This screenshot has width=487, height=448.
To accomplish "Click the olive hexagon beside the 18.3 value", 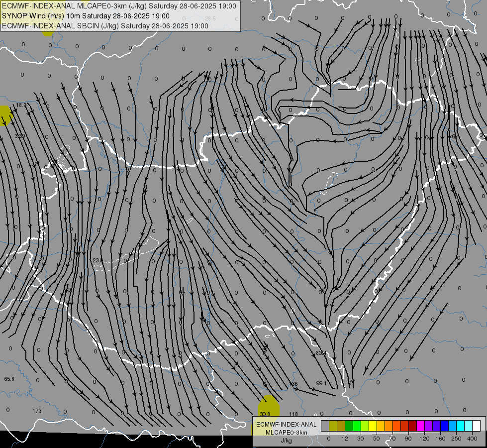I will [5, 115].
